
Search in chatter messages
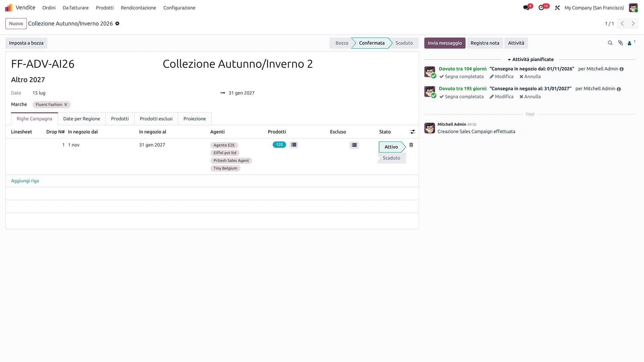pyautogui.click(x=610, y=43)
